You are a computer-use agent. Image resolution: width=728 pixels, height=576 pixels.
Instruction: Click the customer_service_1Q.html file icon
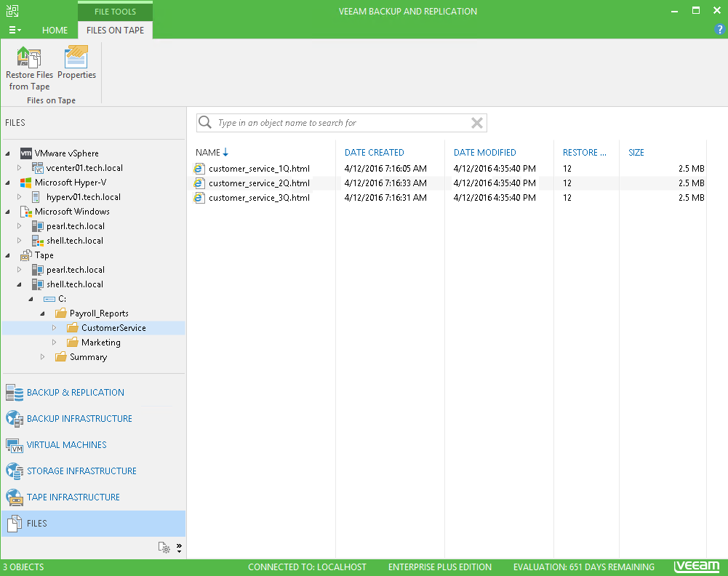tap(199, 169)
